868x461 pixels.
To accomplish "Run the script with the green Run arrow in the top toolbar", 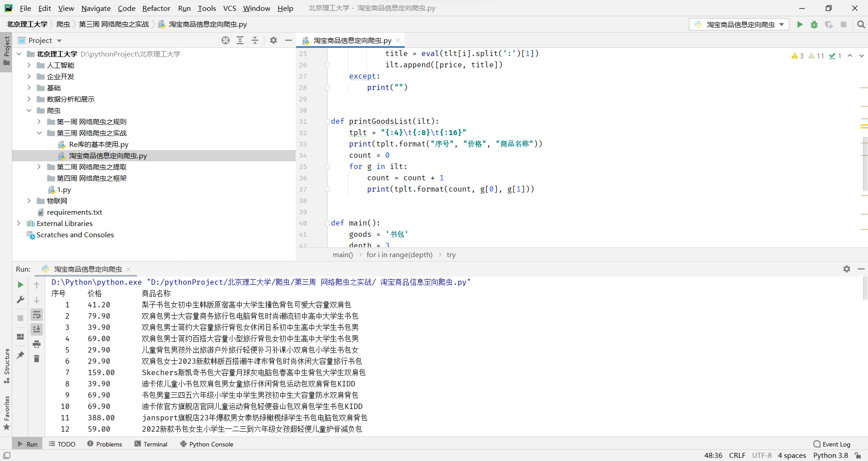I will coord(800,24).
